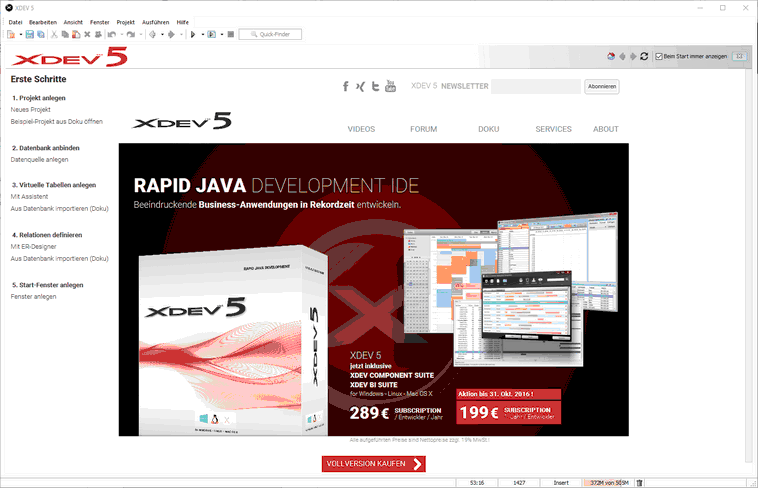Click the Xing social icon
This screenshot has width=758, height=488.
(360, 87)
